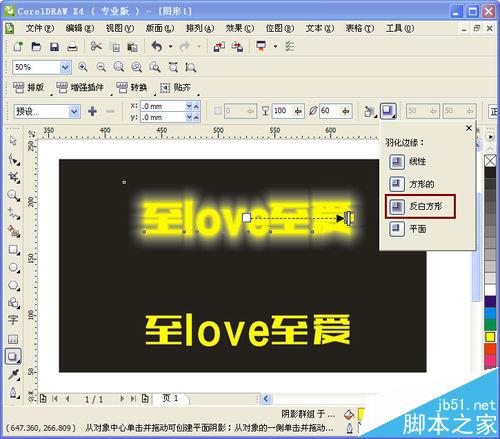The image size is (500, 439).
Task: Click the shadow feathering field showing 60
Action: 330,111
